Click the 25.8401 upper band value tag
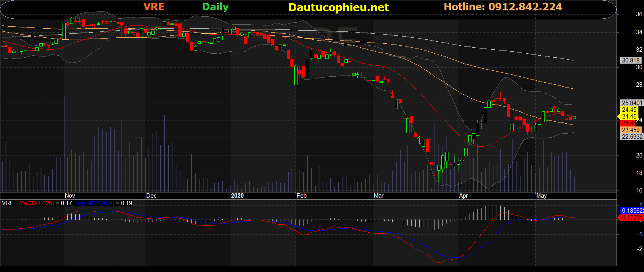644x272 pixels. coord(632,103)
